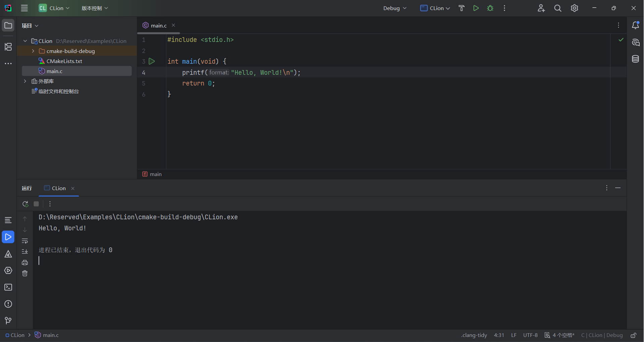Open the 版本控制 dropdown menu
644x342 pixels.
(x=95, y=8)
